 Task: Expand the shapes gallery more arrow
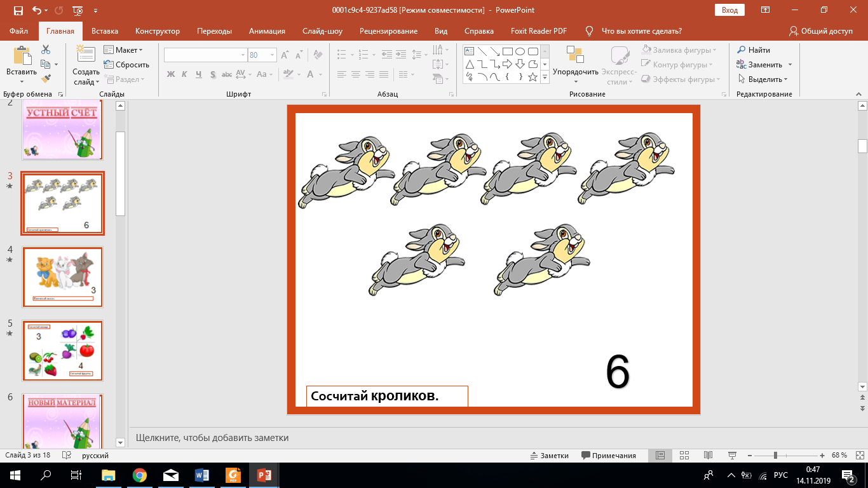[x=545, y=78]
